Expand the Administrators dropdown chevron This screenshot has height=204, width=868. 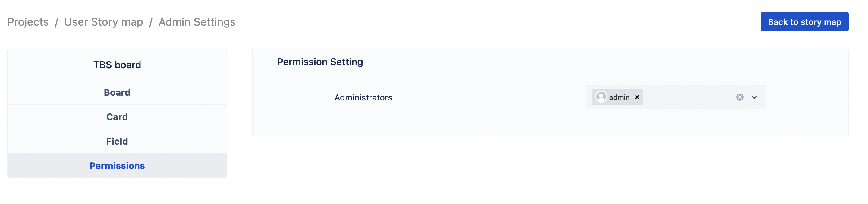pyautogui.click(x=754, y=97)
